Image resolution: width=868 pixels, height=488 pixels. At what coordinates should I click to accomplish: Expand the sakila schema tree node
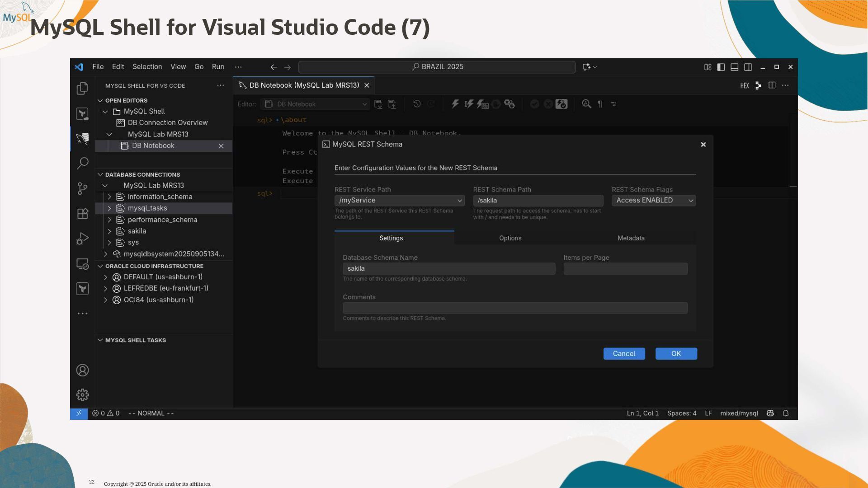(x=109, y=231)
